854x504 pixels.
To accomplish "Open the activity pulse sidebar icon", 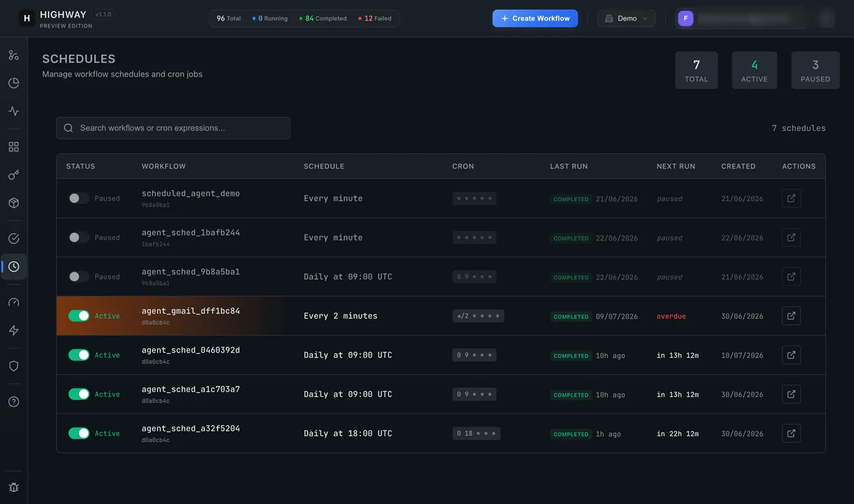I will pyautogui.click(x=13, y=111).
